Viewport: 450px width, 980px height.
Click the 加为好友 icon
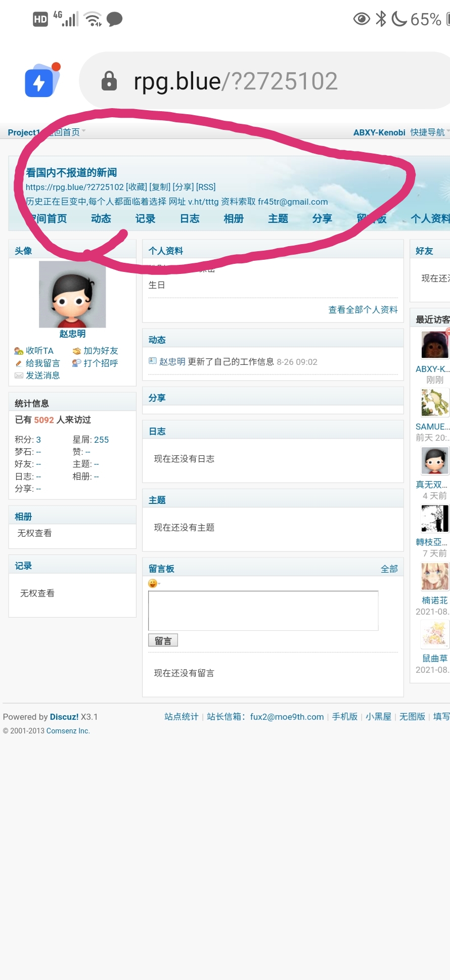pos(77,351)
